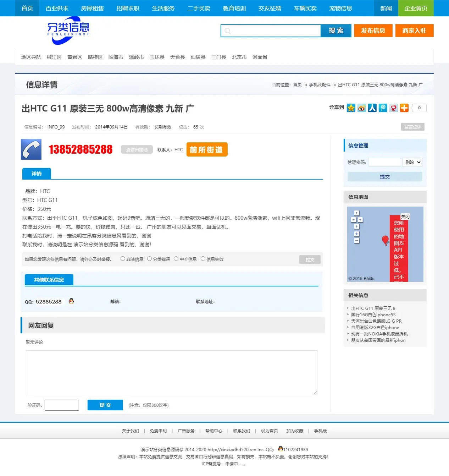Click the search magnifier icon
Screen dimensions: 449x476
pos(228,31)
